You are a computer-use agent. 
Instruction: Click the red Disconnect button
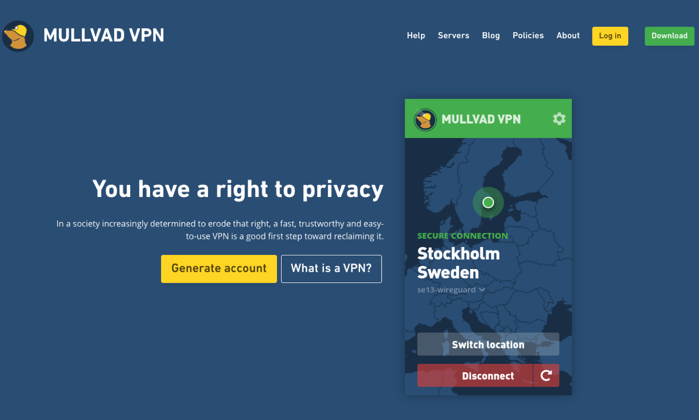tap(475, 375)
